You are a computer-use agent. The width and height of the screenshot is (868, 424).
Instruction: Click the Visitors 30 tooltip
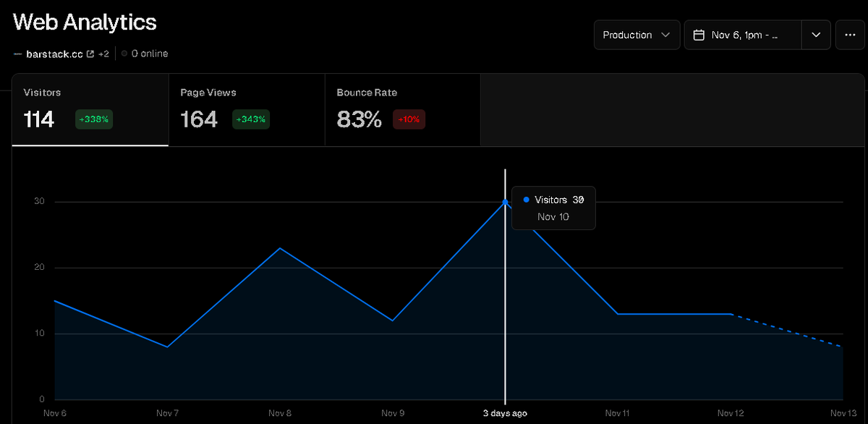tap(553, 208)
